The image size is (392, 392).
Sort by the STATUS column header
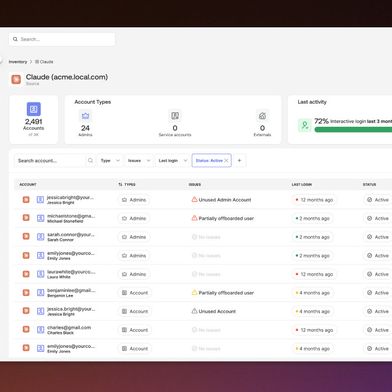coord(369,184)
